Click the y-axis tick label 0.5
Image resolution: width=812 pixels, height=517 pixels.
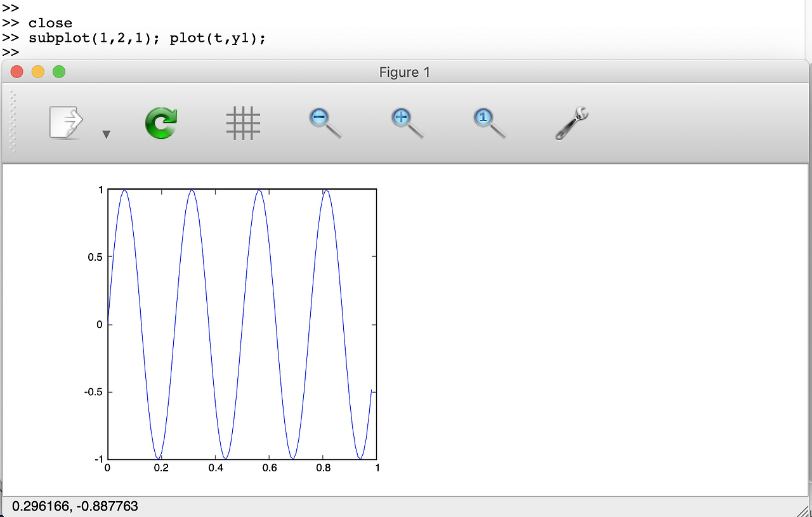[x=94, y=257]
